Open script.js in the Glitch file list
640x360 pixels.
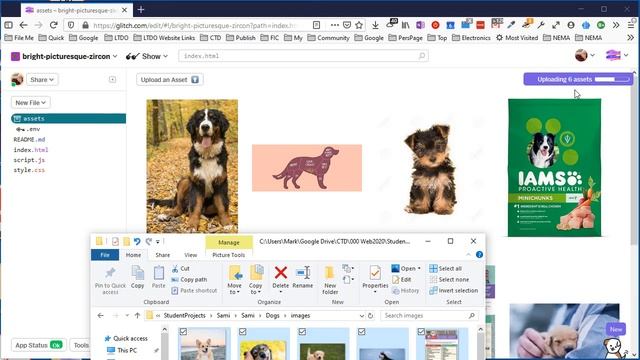click(x=29, y=160)
